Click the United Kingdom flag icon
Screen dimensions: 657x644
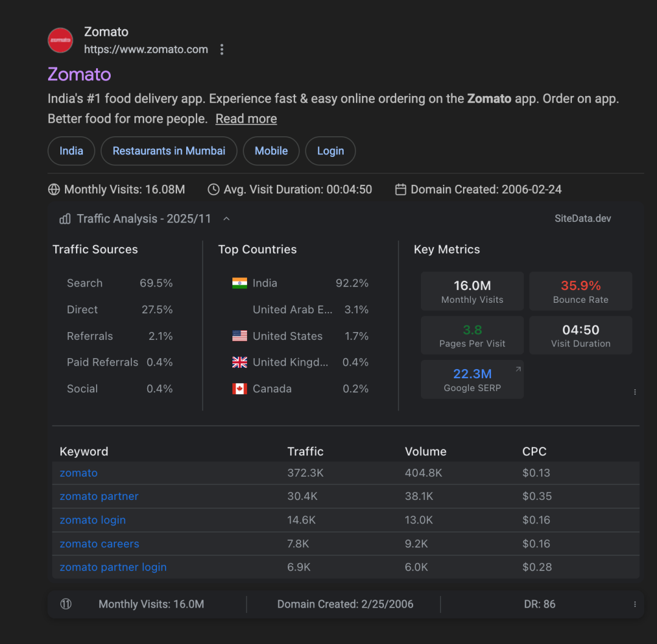click(x=239, y=362)
